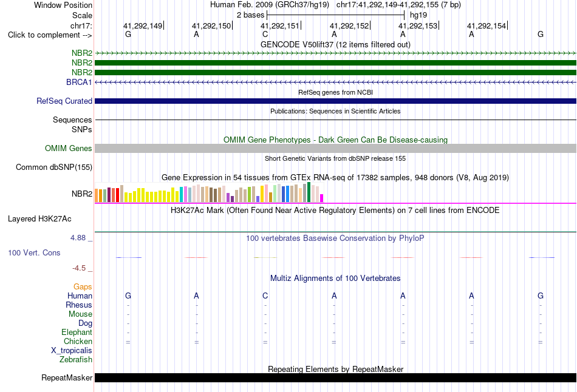
Task: Click the Mouse species label
Action: [x=80, y=314]
